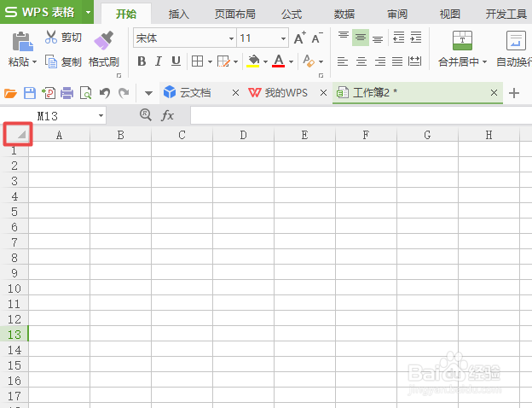Viewport: 532px width, 408px height.
Task: Open Name Box M13 dropdown
Action: point(101,116)
